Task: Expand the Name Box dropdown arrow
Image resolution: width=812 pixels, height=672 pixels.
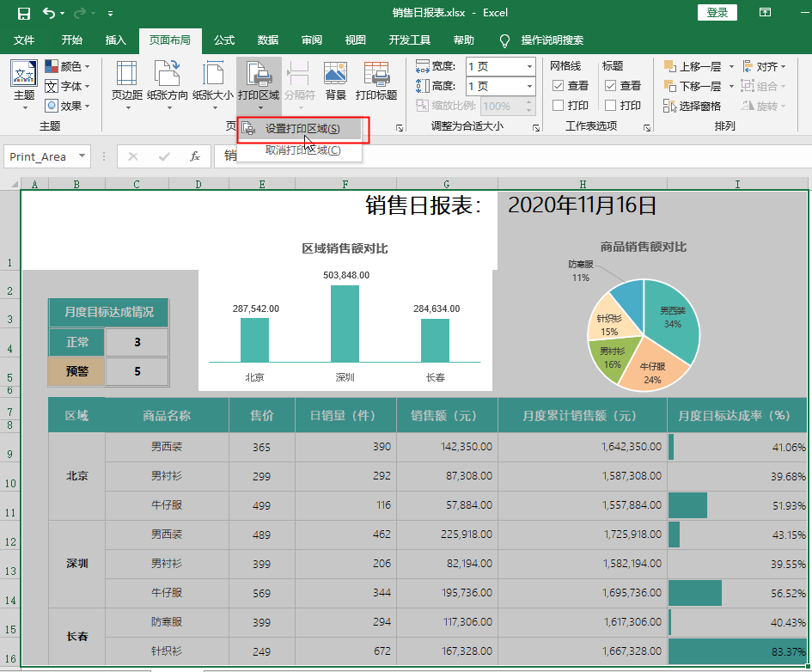Action: coord(82,156)
